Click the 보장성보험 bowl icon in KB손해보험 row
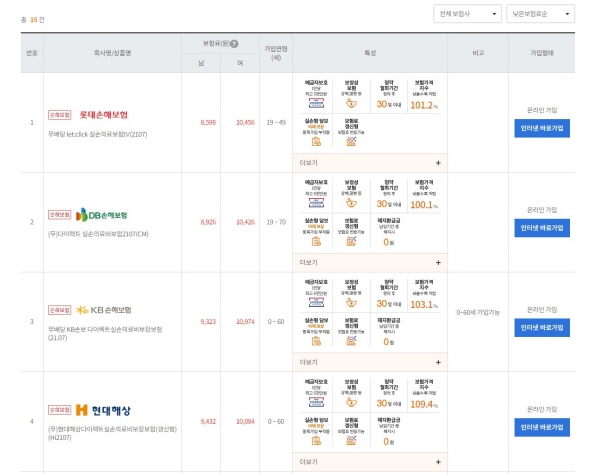 click(x=351, y=303)
